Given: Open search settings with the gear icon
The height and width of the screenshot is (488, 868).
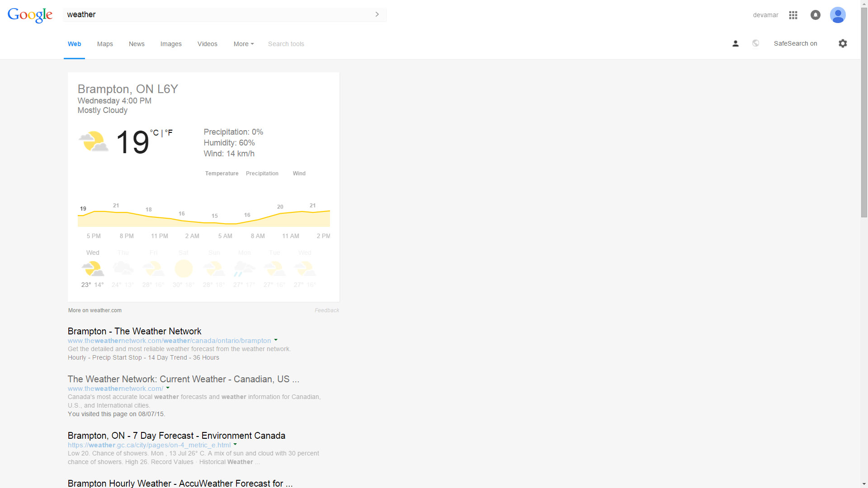Looking at the screenshot, I should tap(843, 43).
